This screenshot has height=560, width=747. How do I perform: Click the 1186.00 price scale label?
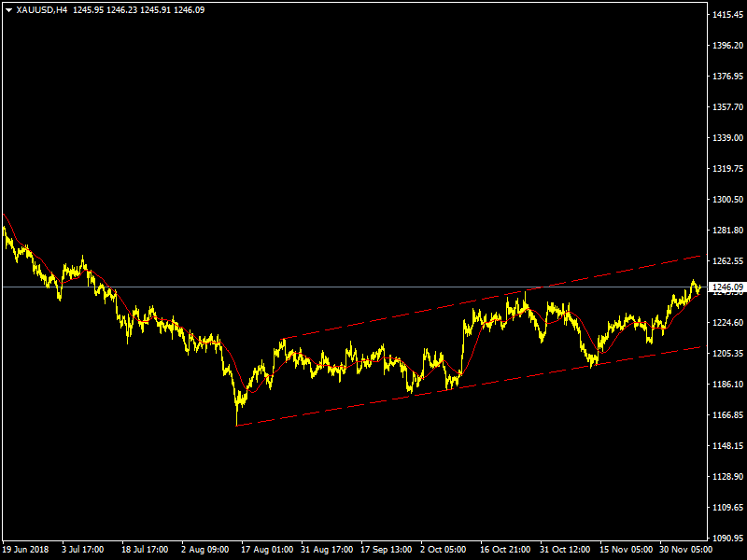coord(726,385)
